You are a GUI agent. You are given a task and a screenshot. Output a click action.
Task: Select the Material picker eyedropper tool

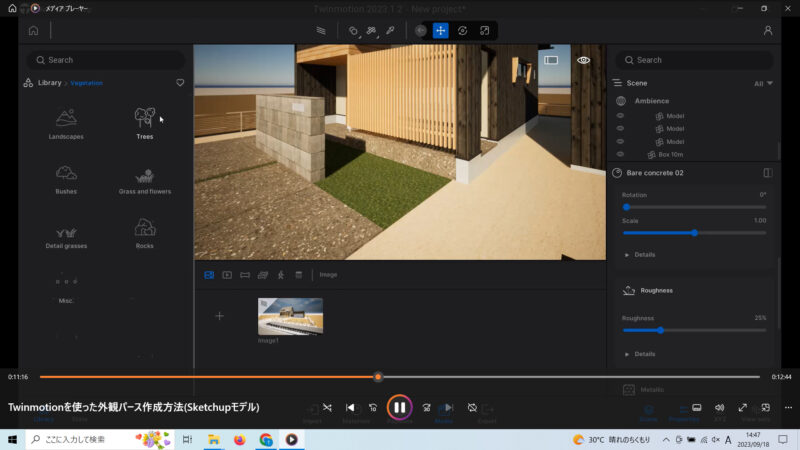(390, 31)
